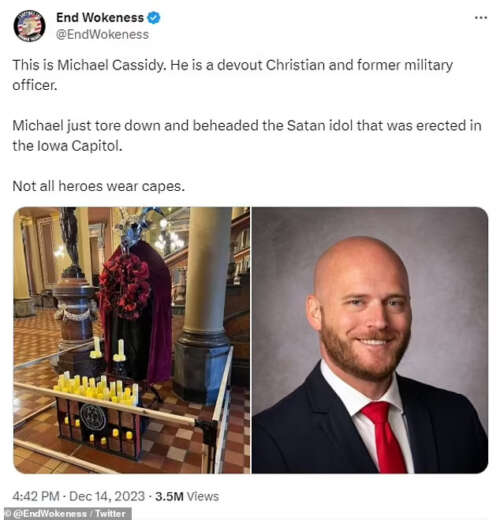Click the circular emblem on the altar

point(94,416)
